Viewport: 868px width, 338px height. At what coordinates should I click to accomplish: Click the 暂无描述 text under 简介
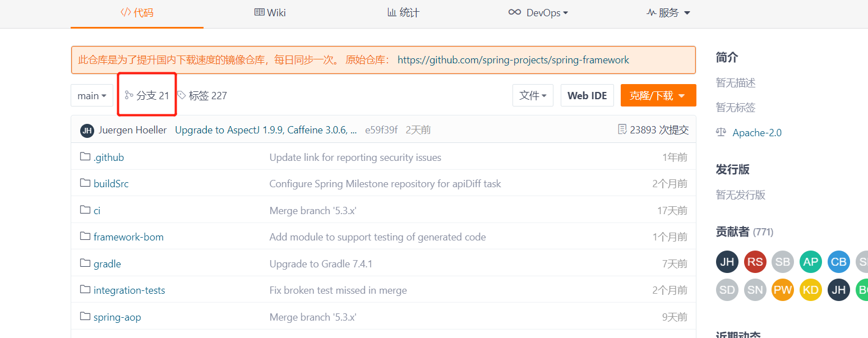click(736, 83)
